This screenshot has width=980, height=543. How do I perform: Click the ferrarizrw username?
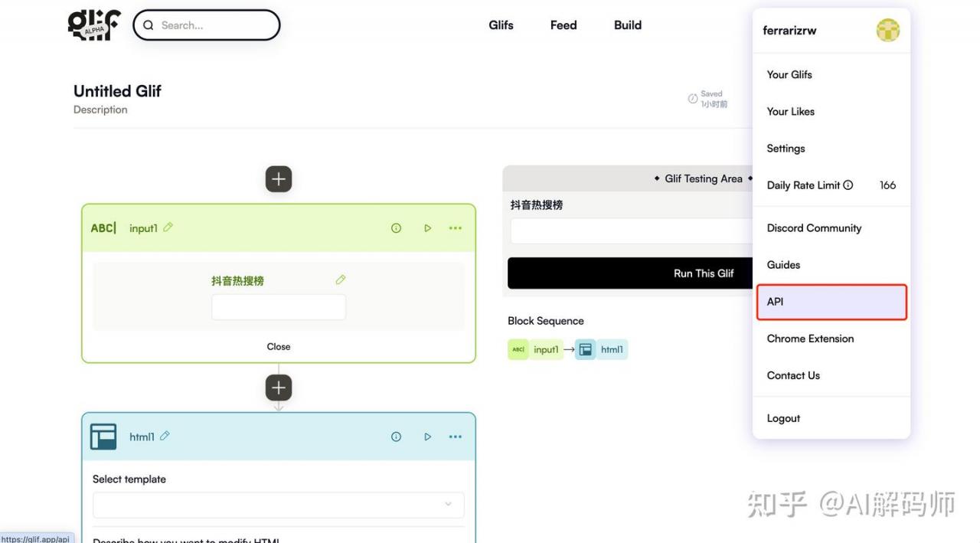point(789,31)
